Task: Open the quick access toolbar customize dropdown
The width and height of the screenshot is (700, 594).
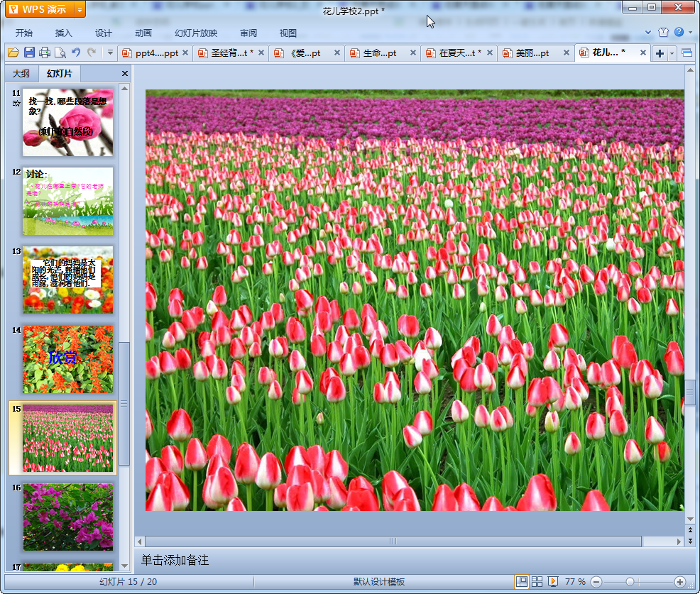Action: pyautogui.click(x=110, y=53)
